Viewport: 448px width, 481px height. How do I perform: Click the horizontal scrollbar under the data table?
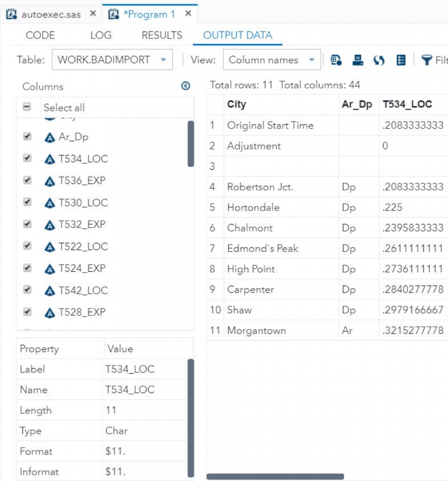pyautogui.click(x=275, y=476)
